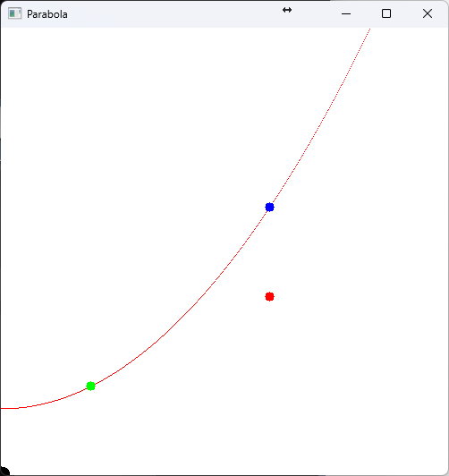Click the "Parabola" title text
Image resolution: width=449 pixels, height=476 pixels.
click(x=47, y=14)
